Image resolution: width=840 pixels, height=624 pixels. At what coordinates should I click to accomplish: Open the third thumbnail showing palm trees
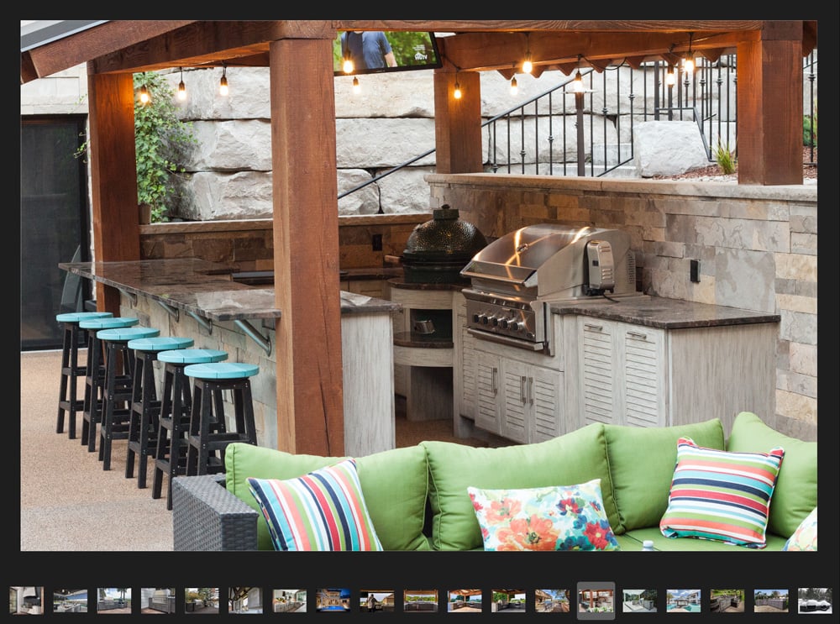coord(113,600)
